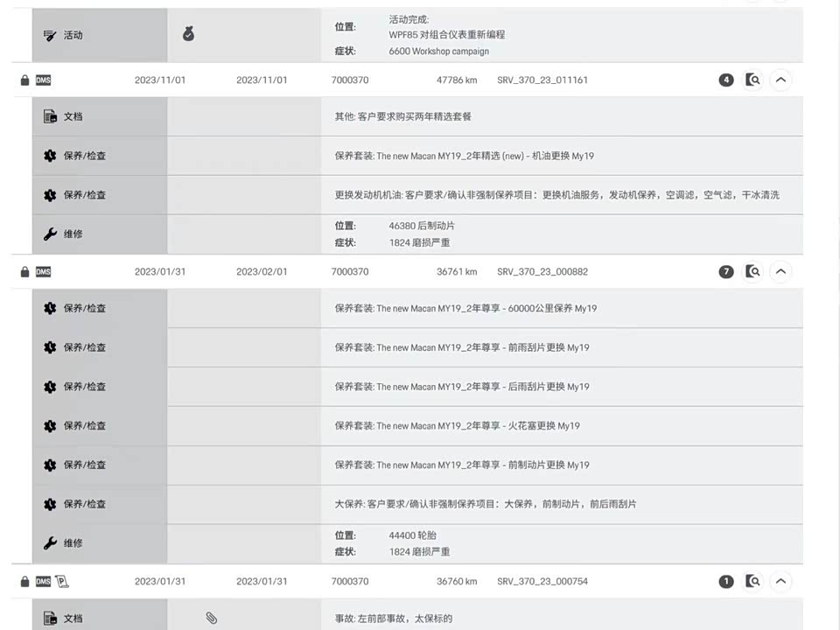
Task: Click the lock icon on the 36760 km record
Action: [24, 581]
